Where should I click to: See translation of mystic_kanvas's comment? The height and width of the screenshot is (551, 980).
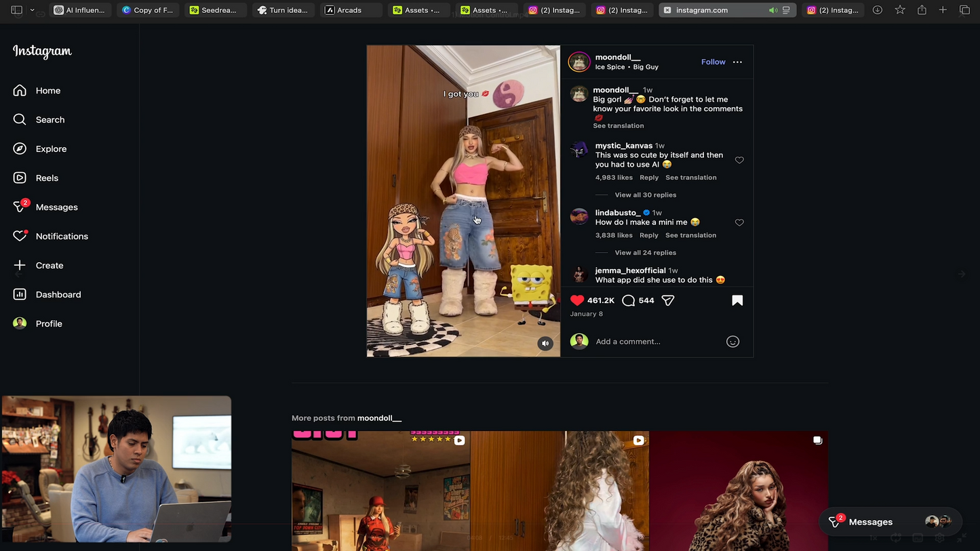(x=691, y=178)
